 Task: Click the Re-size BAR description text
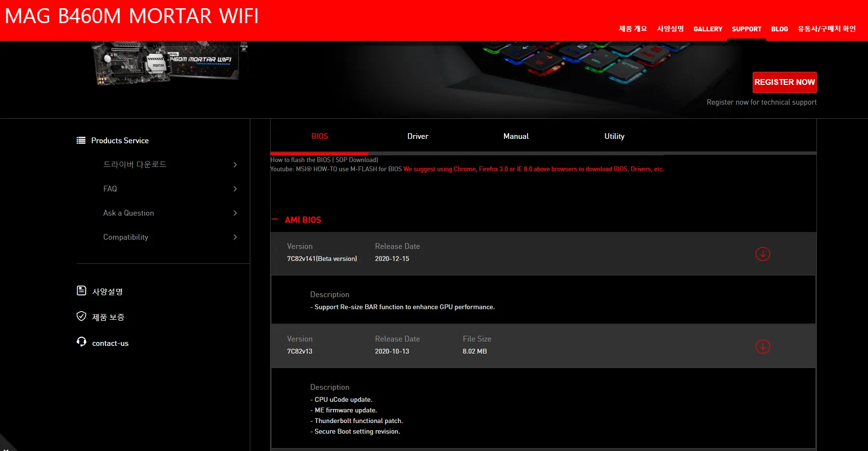pyautogui.click(x=403, y=307)
